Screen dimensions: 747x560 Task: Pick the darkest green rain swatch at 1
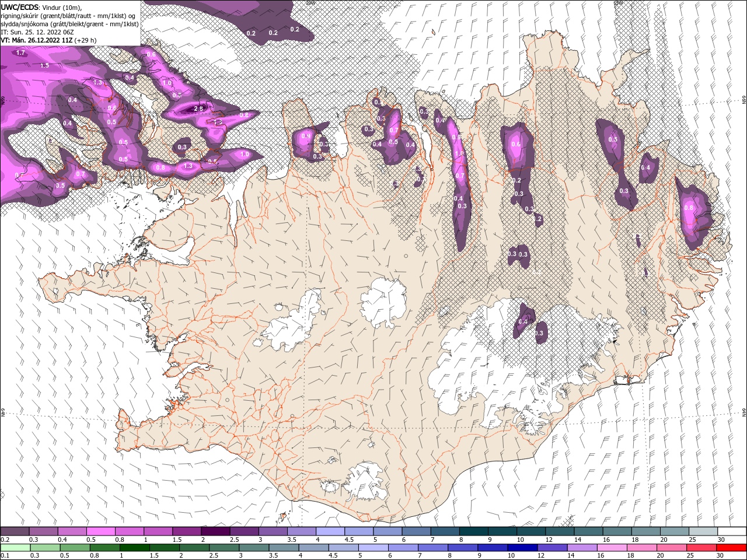[135, 548]
